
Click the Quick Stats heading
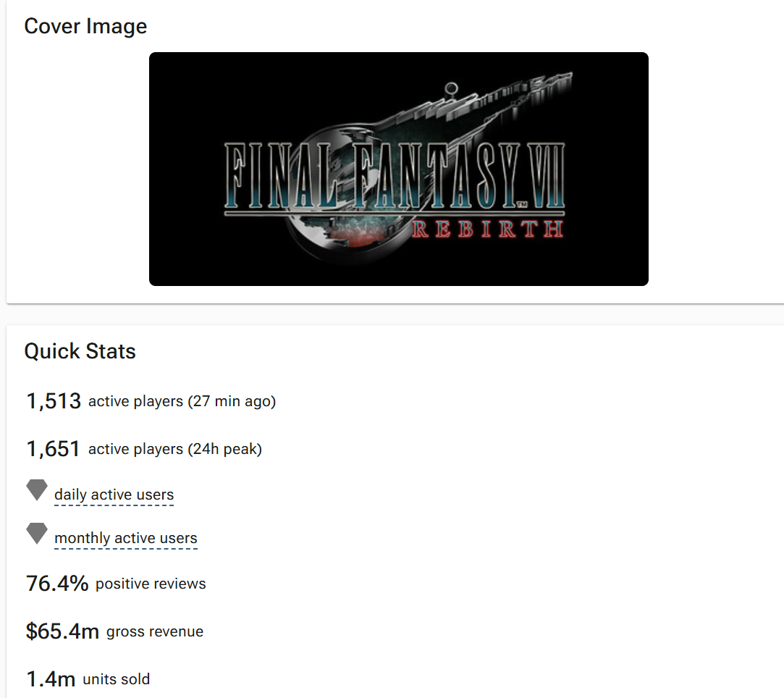[80, 351]
